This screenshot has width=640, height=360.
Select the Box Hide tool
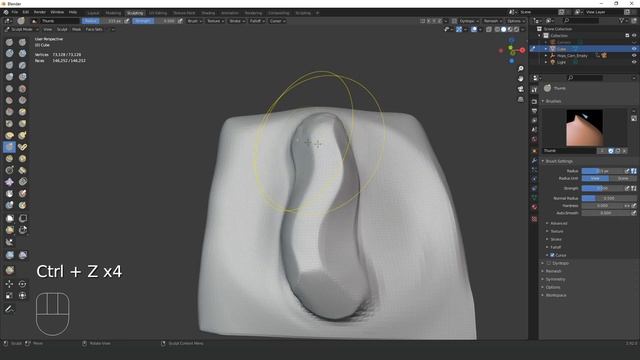pyautogui.click(x=22, y=218)
